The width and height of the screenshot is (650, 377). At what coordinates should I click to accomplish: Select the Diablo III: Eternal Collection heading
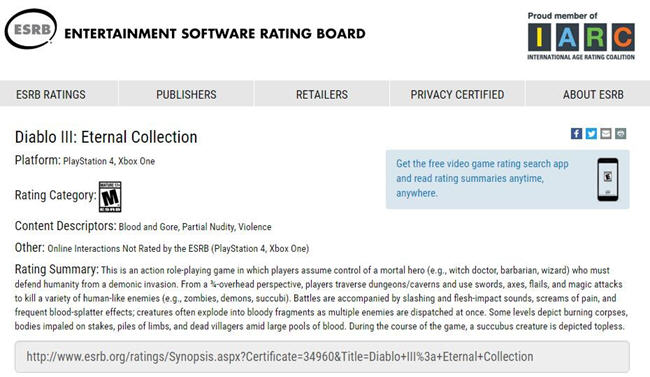click(x=106, y=137)
